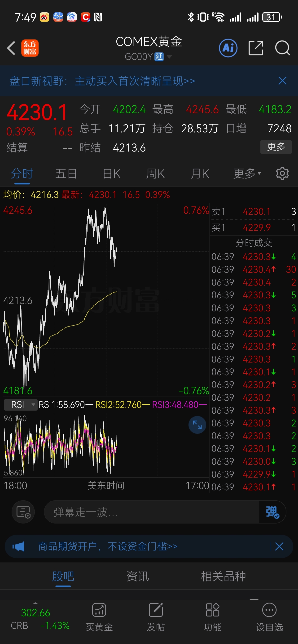
Task: Tap the RSI indicator sub-chart
Action: pos(106,445)
